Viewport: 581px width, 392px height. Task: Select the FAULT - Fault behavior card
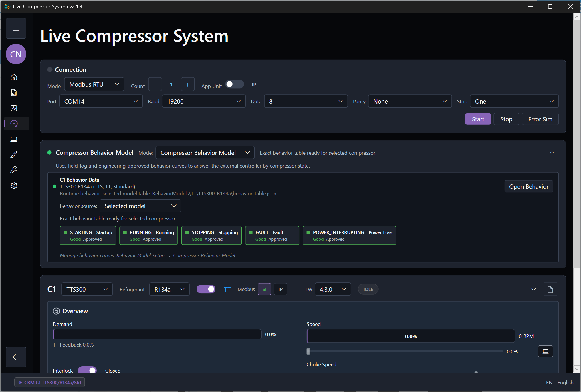[x=272, y=236]
